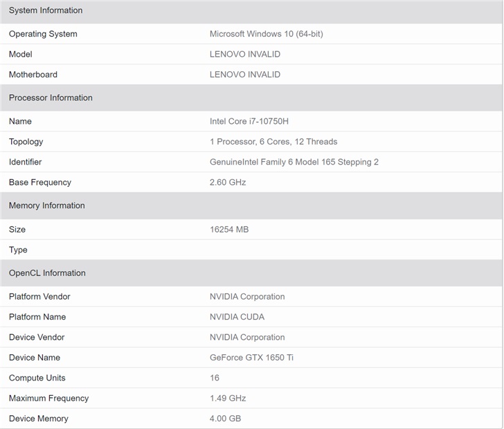Select the 1.49 GHz maximum frequency value
This screenshot has width=504, height=429.
point(228,398)
